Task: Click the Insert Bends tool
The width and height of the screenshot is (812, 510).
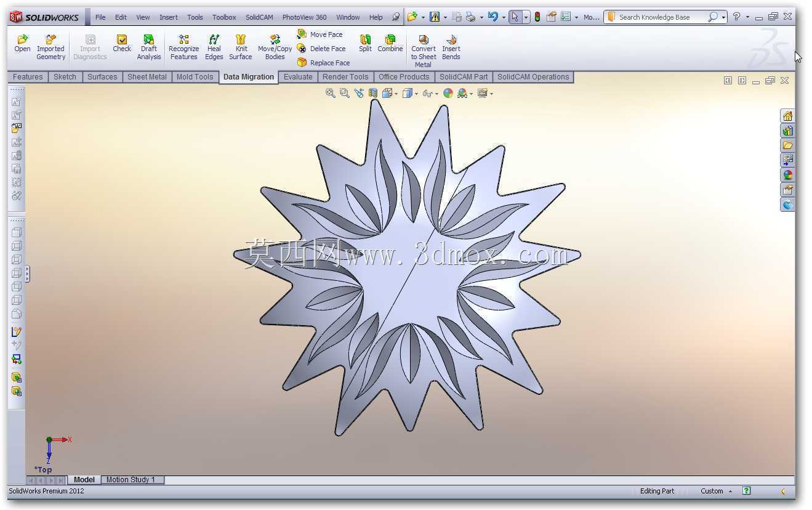Action: coord(451,47)
